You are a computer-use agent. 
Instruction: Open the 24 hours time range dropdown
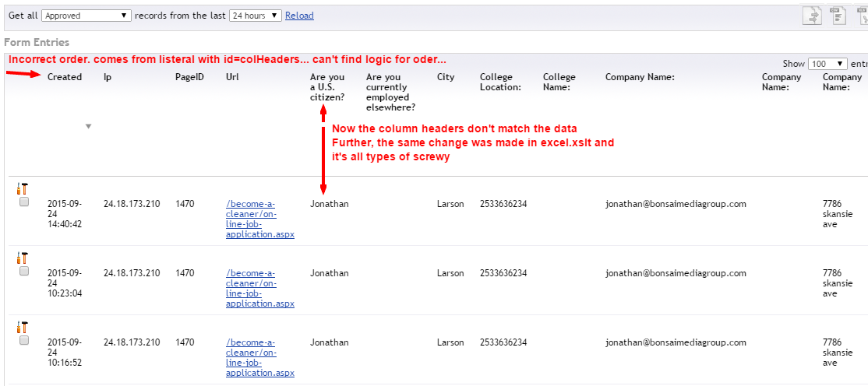256,16
